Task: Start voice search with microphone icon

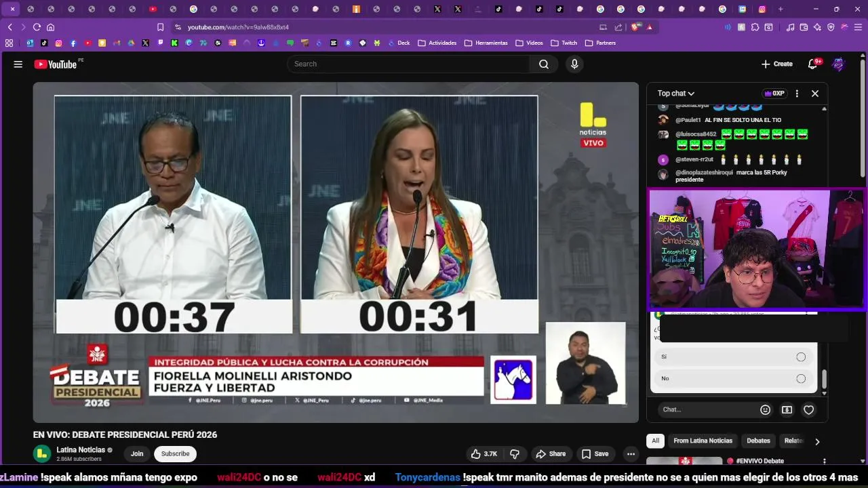Action: (x=574, y=64)
